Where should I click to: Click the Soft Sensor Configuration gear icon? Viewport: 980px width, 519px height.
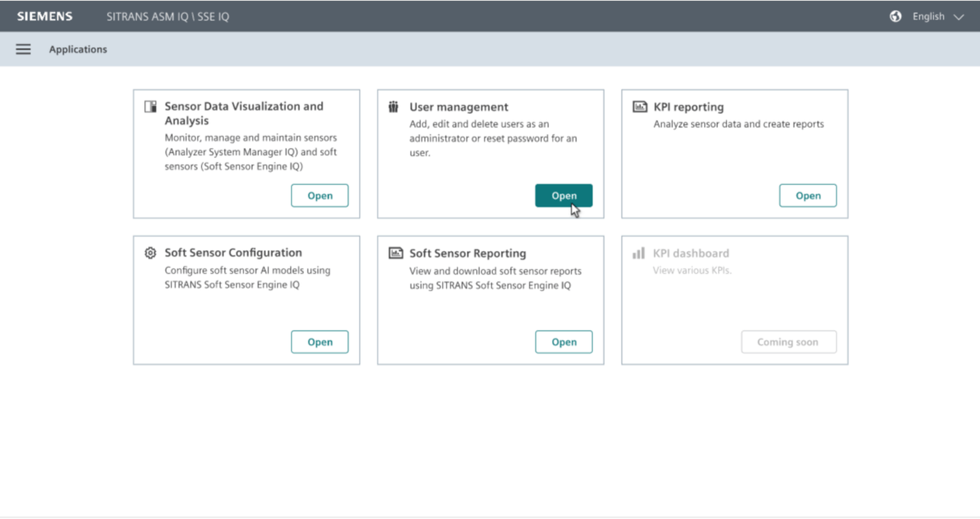pyautogui.click(x=150, y=253)
